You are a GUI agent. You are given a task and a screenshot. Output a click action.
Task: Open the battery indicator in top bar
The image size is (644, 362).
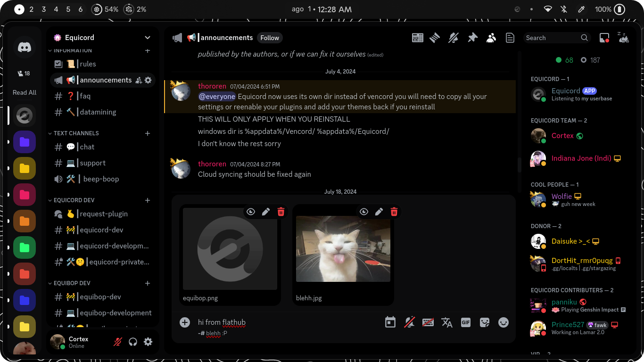(610, 9)
